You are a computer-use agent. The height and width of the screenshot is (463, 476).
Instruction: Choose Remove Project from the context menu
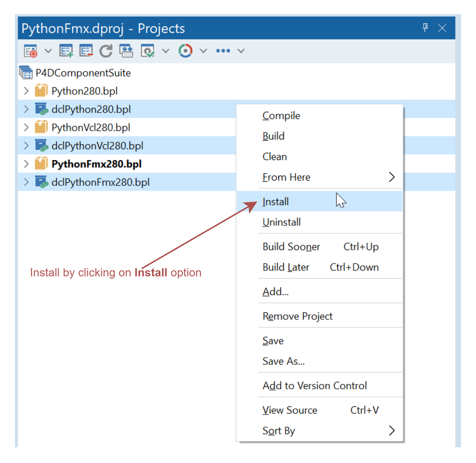tap(320, 316)
